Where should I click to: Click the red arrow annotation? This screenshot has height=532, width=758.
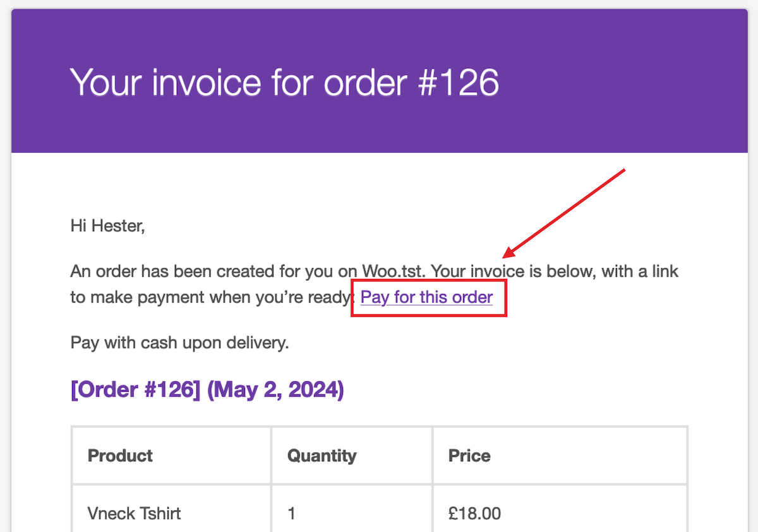coord(565,211)
